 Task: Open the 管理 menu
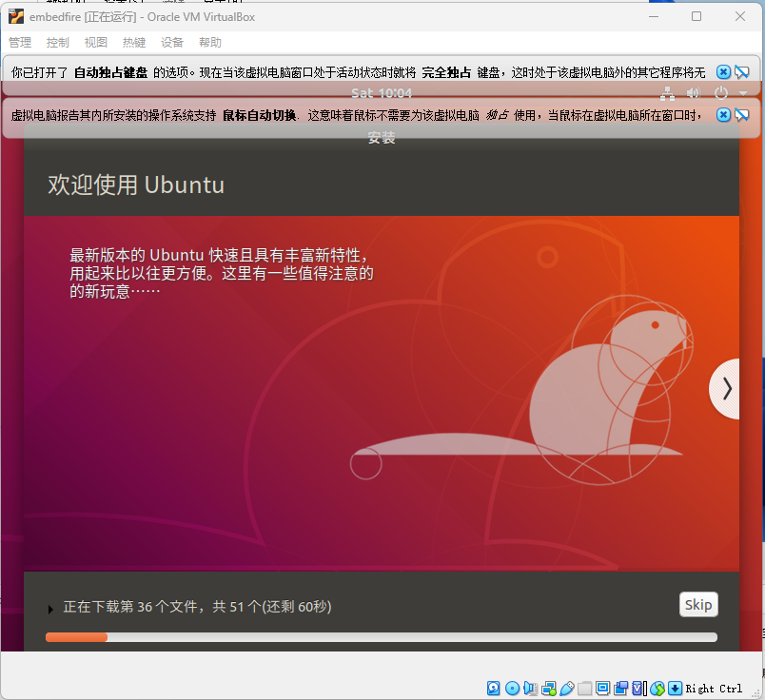20,43
